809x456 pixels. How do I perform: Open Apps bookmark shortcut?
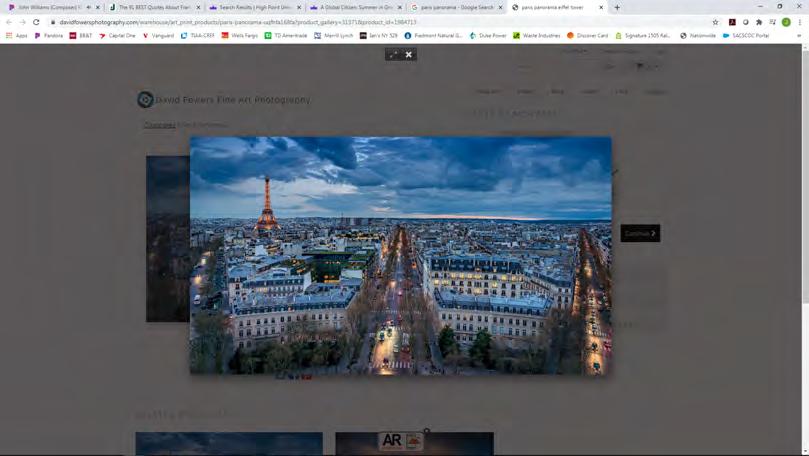pyautogui.click(x=17, y=36)
